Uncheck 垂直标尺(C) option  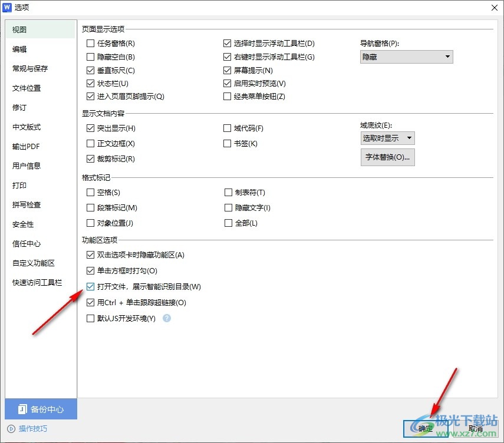tap(91, 70)
